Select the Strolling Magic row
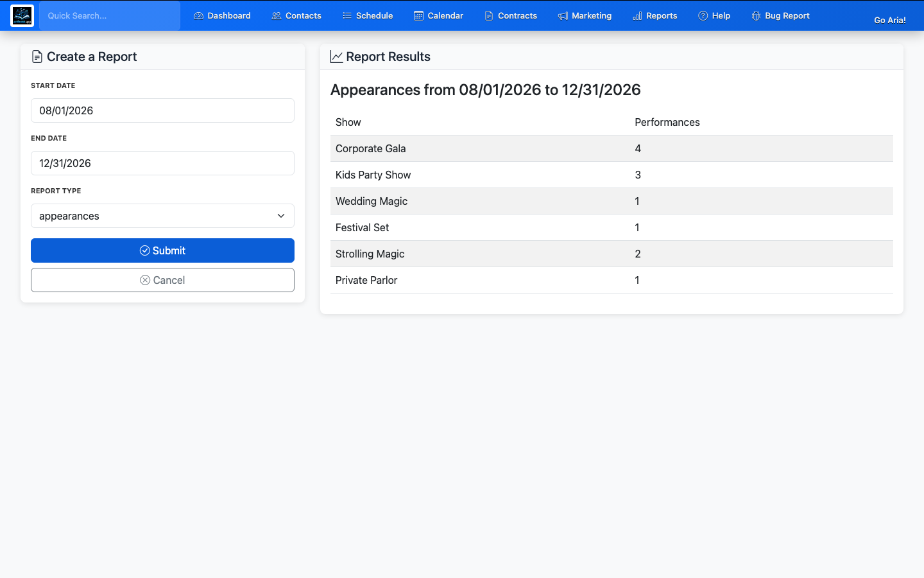Viewport: 924px width, 578px height. (612, 254)
